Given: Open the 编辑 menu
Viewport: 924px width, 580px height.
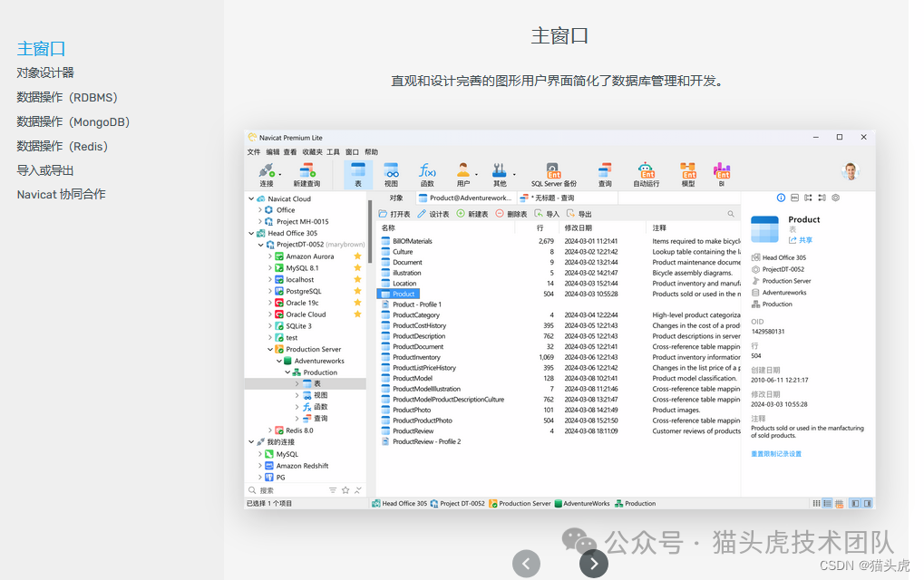Looking at the screenshot, I should point(272,152).
